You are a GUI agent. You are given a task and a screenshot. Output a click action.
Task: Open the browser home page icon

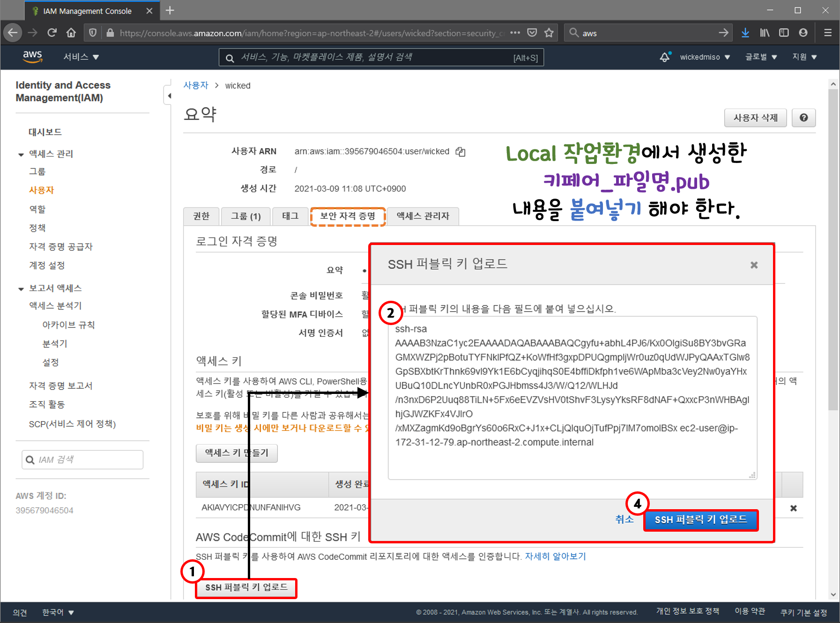pos(71,33)
